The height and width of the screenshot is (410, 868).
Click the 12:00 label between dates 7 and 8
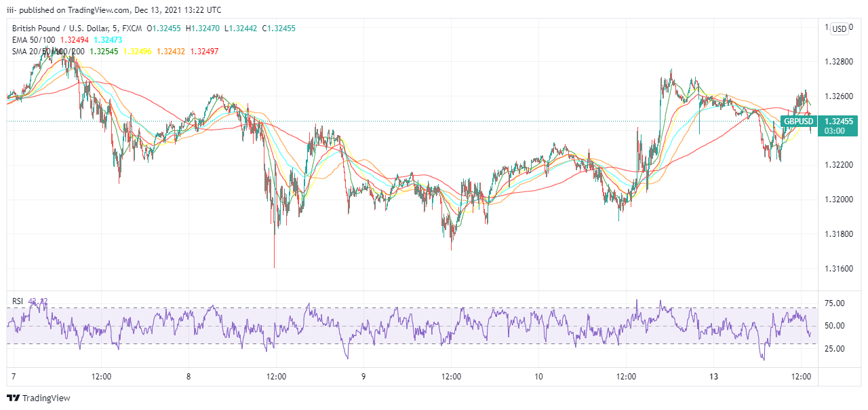pos(101,377)
